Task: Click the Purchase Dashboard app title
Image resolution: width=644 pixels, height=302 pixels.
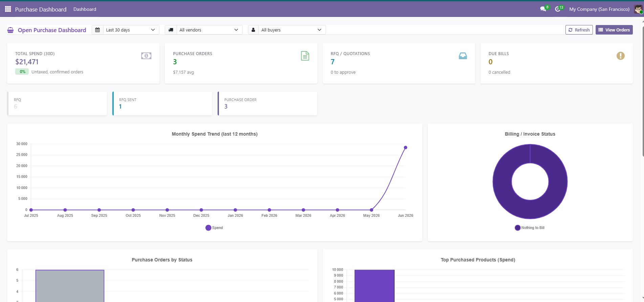Action: click(x=41, y=9)
